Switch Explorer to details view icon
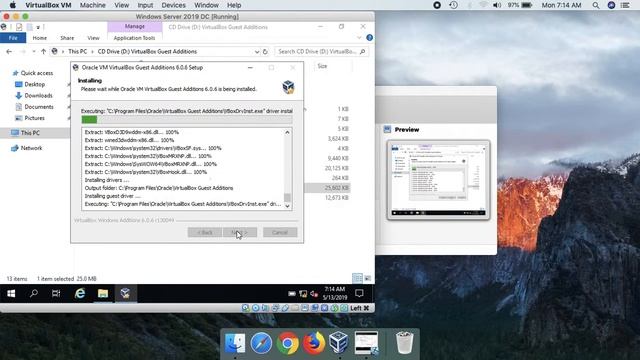The height and width of the screenshot is (360, 640). click(357, 278)
